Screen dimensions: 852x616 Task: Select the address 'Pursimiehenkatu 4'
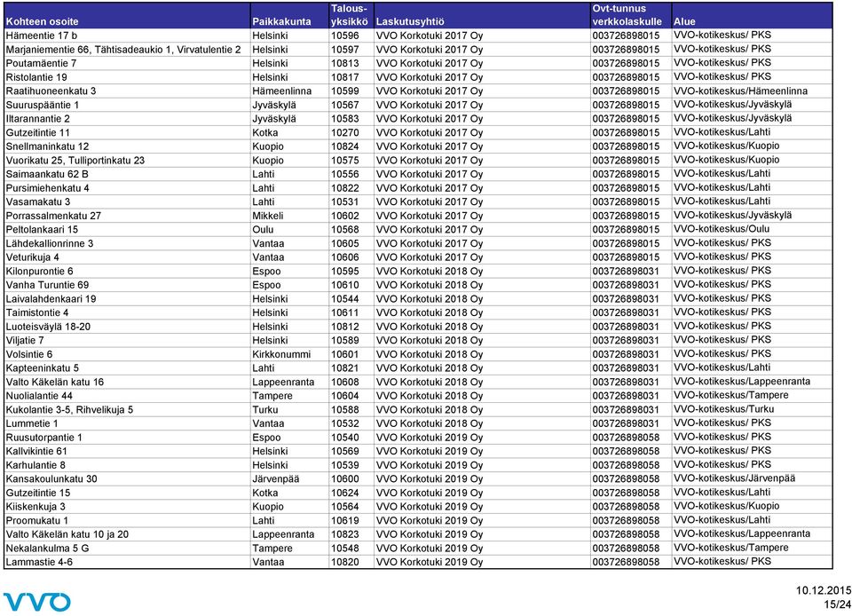47,188
